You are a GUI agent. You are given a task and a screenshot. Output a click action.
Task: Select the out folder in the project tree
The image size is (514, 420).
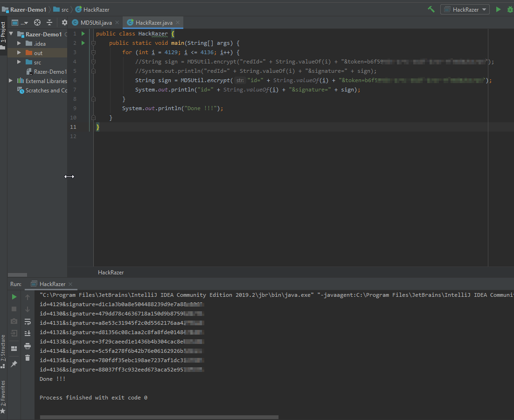[x=38, y=53]
